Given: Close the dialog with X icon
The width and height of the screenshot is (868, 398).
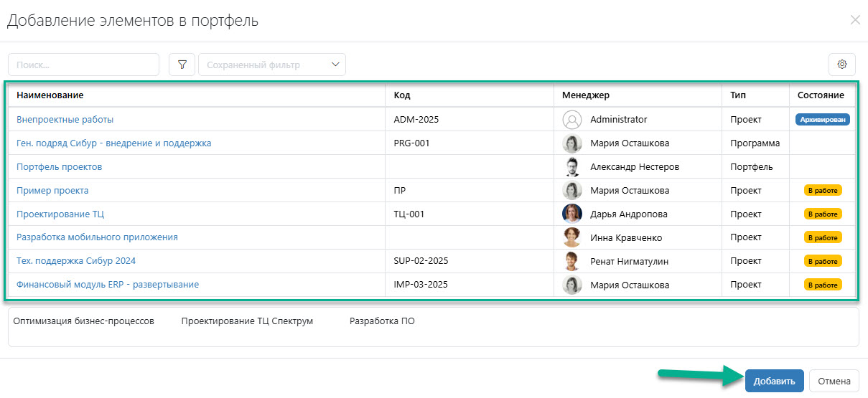Looking at the screenshot, I should (854, 20).
